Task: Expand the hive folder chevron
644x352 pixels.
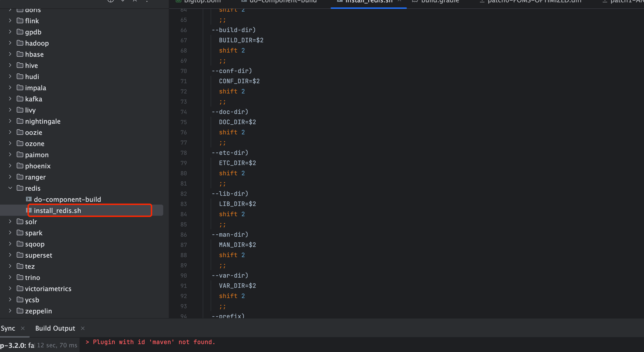Action: click(x=10, y=65)
